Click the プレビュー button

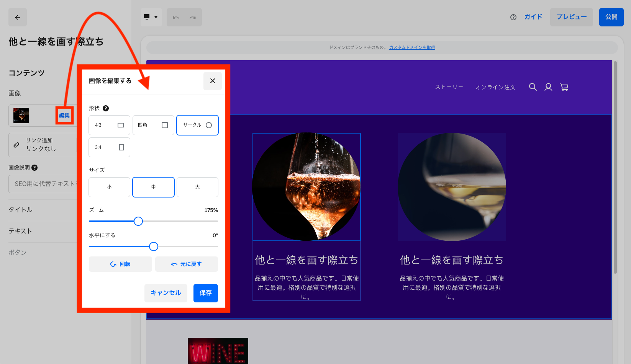tap(572, 17)
